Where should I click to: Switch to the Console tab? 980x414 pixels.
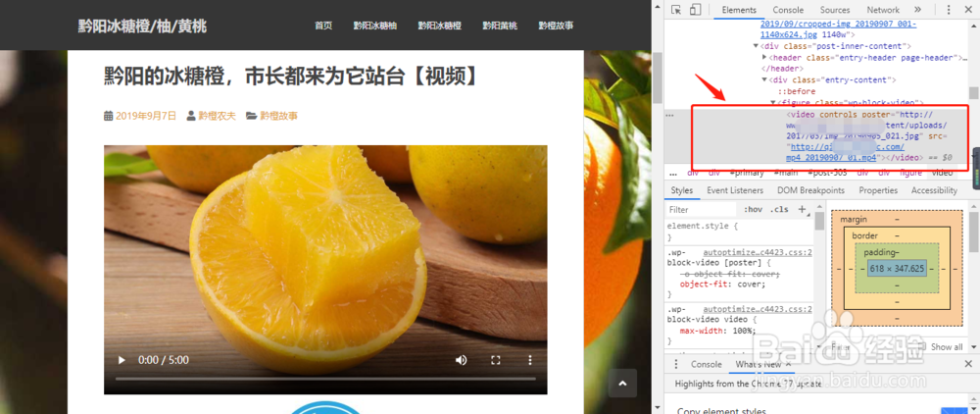tap(788, 10)
